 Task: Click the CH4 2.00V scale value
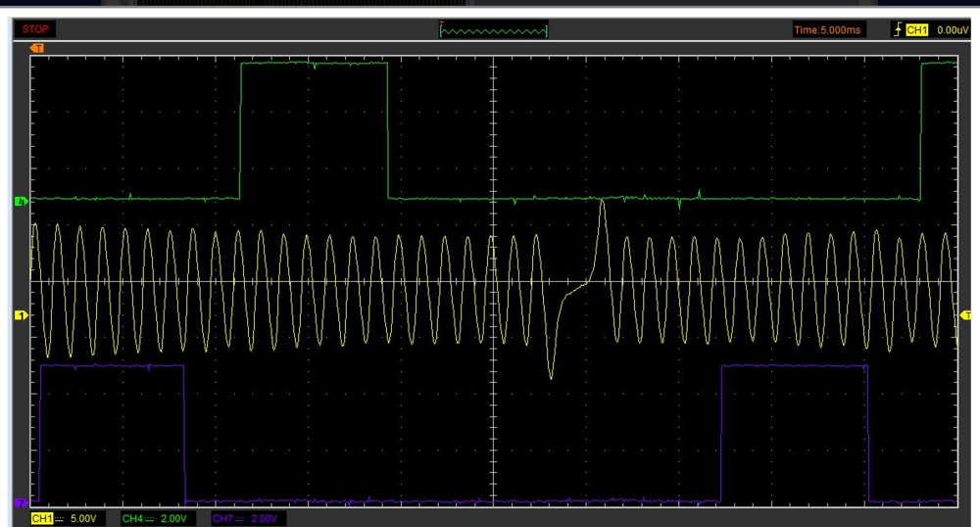173,517
